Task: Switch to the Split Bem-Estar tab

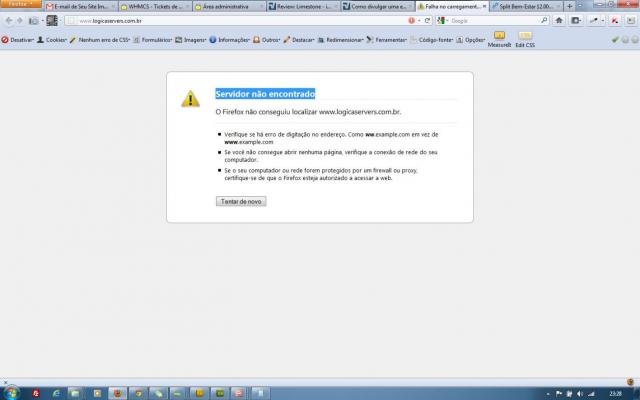Action: (527, 7)
